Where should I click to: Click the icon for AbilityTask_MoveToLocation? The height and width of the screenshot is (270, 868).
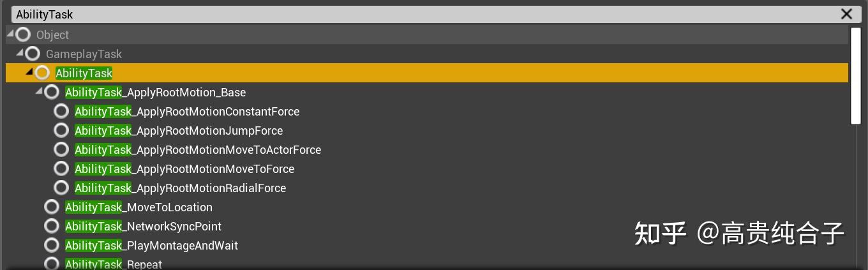tap(52, 207)
